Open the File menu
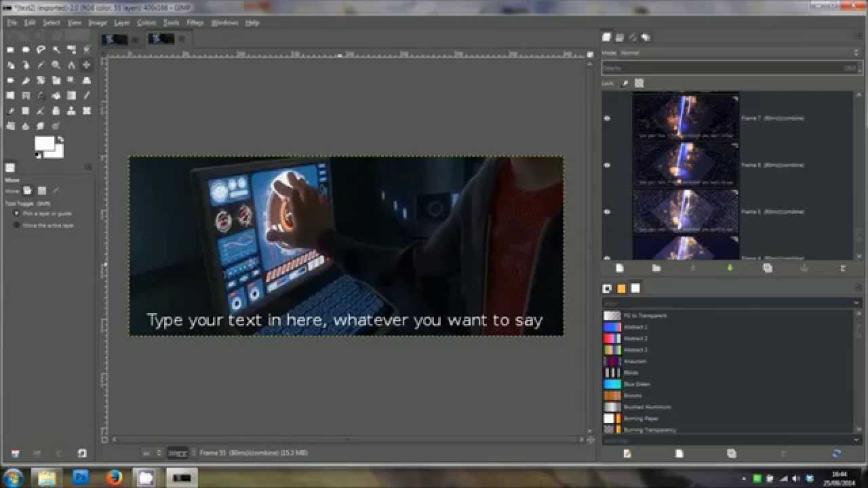The height and width of the screenshot is (488, 868). (x=12, y=22)
